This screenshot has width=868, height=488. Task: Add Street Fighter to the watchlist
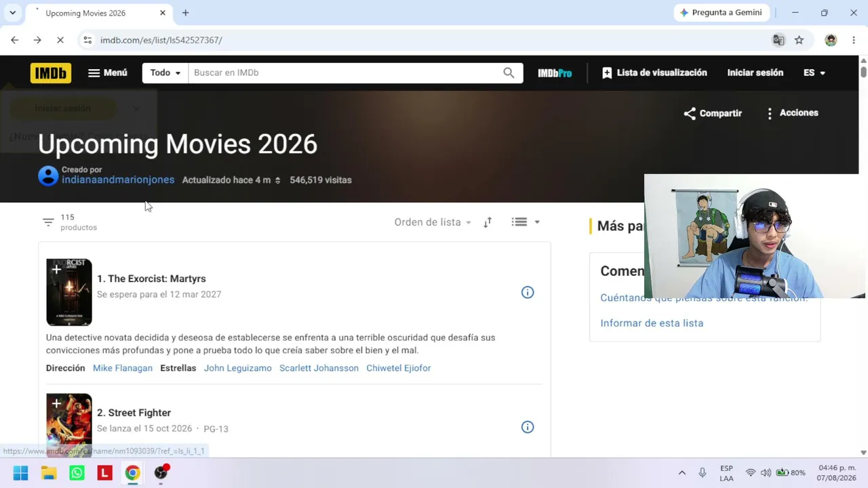tap(56, 403)
